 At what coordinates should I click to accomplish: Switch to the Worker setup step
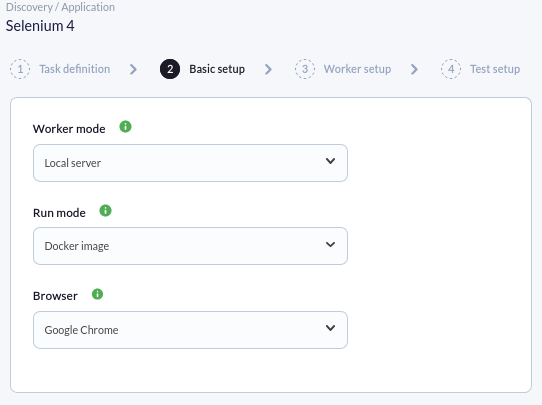click(x=357, y=69)
